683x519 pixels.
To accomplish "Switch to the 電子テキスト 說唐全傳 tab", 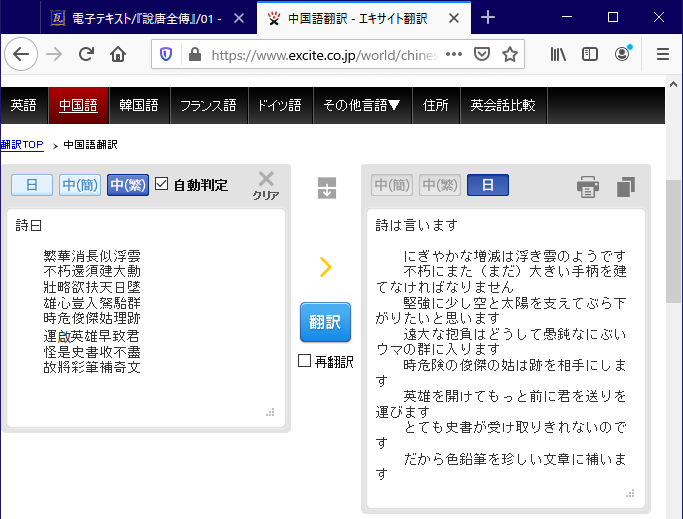I will click(147, 18).
